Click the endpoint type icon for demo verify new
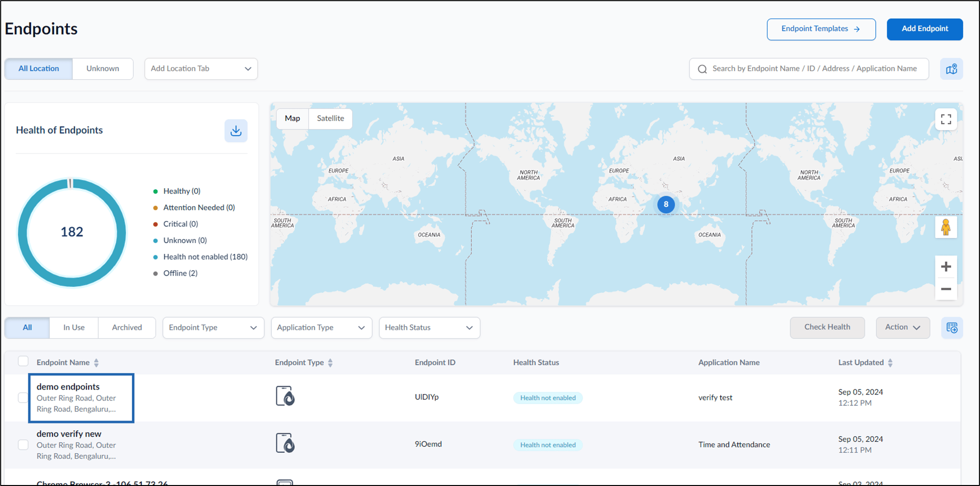 (285, 443)
